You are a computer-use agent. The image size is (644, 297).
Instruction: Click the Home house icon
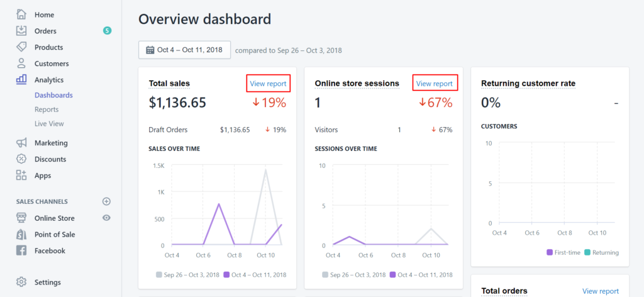point(21,14)
